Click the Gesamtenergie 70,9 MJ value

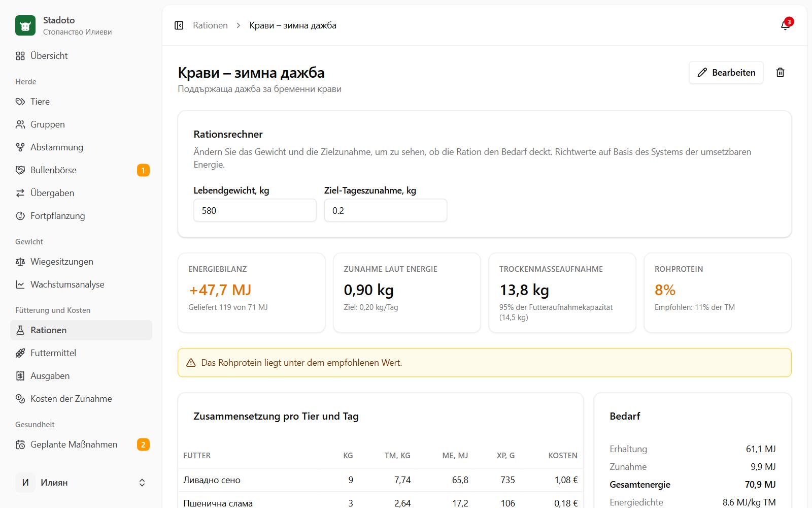[760, 485]
